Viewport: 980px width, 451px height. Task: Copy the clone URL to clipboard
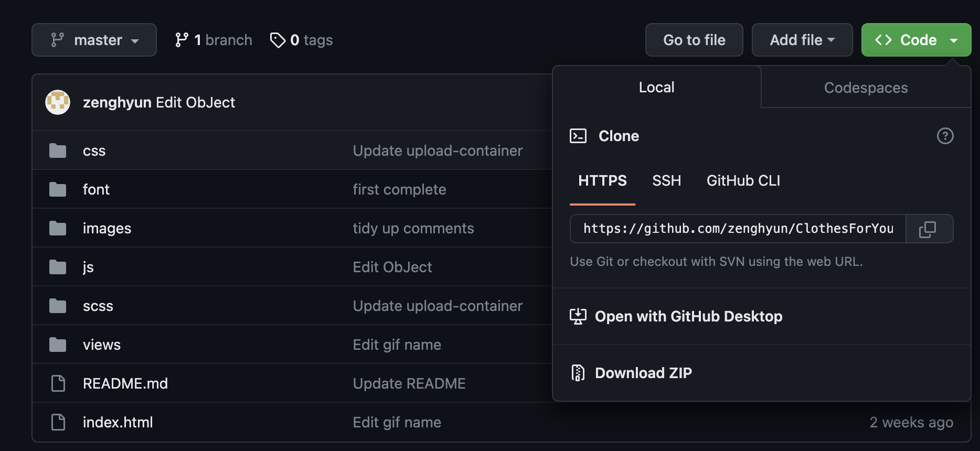click(x=928, y=229)
